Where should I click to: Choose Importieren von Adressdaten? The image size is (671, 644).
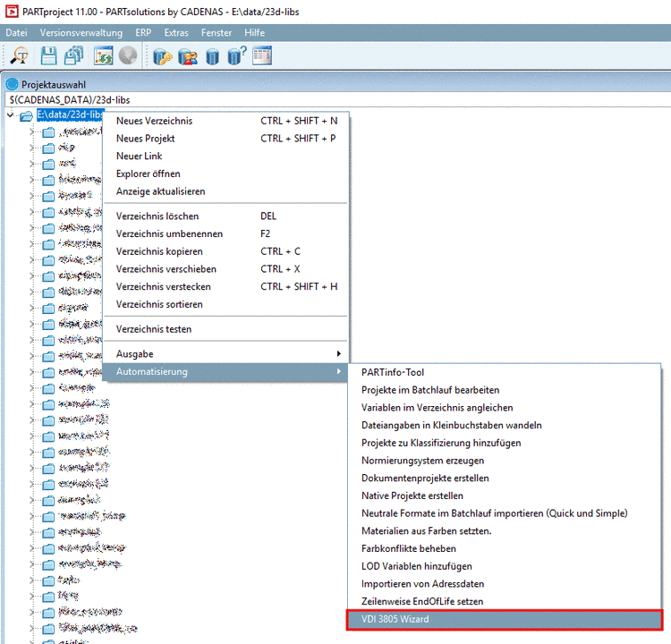[x=505, y=584]
